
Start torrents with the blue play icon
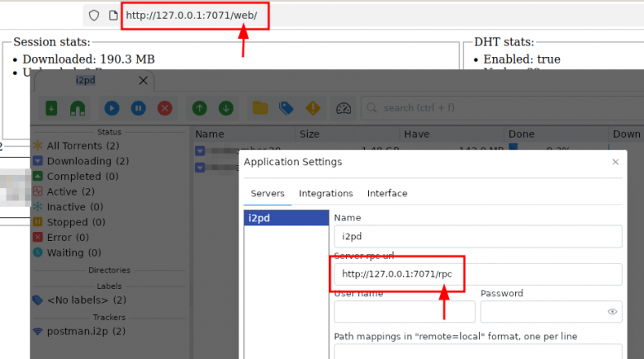[111, 108]
